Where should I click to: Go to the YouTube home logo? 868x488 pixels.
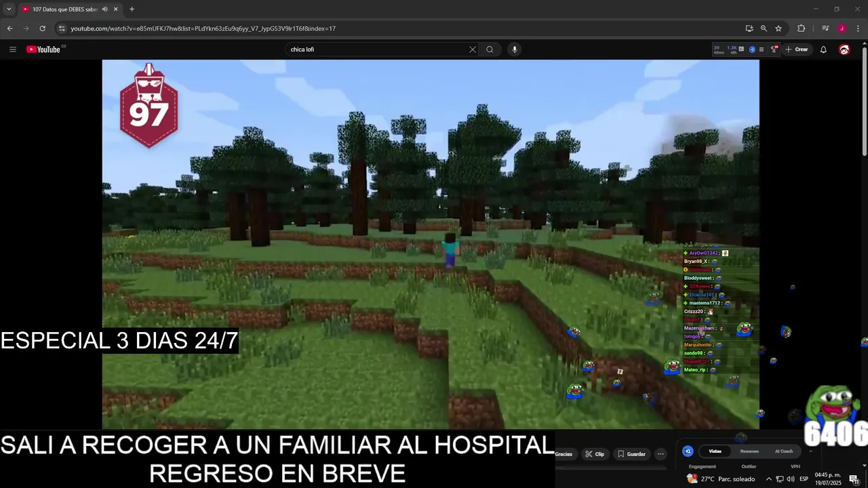43,49
